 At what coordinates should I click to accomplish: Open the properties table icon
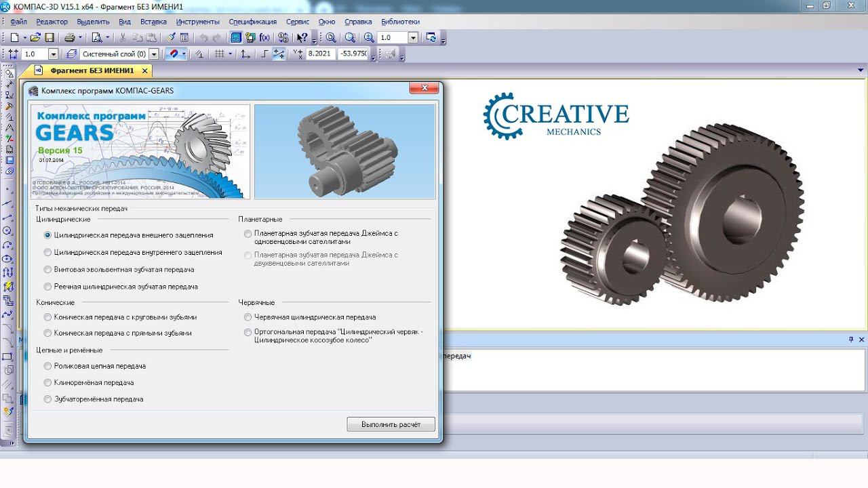184,38
